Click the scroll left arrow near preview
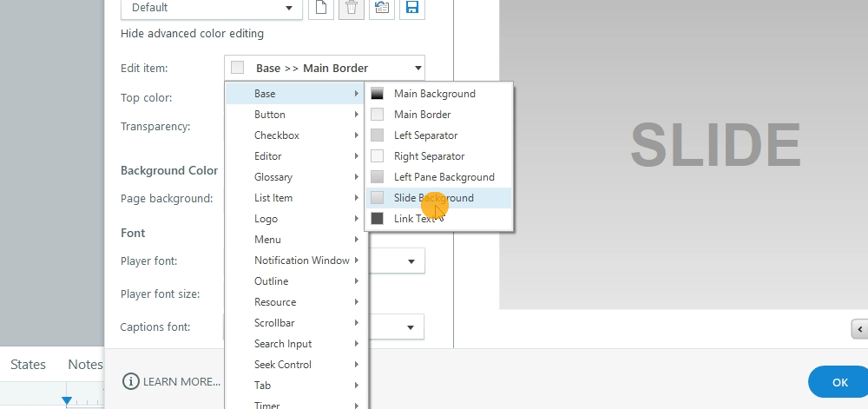 point(859,328)
